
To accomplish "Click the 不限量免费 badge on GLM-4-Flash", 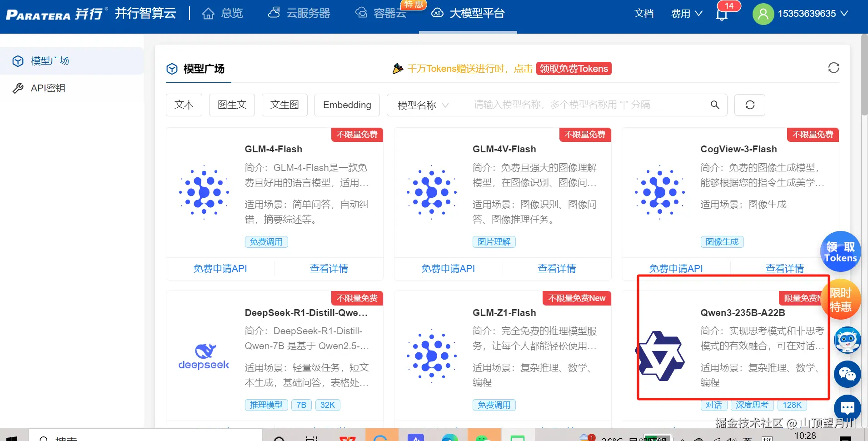I will (357, 135).
